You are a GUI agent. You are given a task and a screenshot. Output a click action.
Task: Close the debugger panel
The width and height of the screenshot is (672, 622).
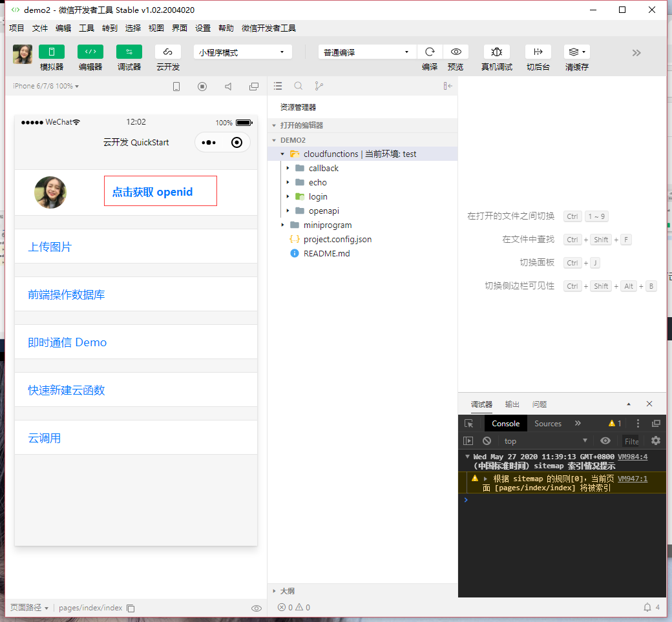[x=649, y=404]
